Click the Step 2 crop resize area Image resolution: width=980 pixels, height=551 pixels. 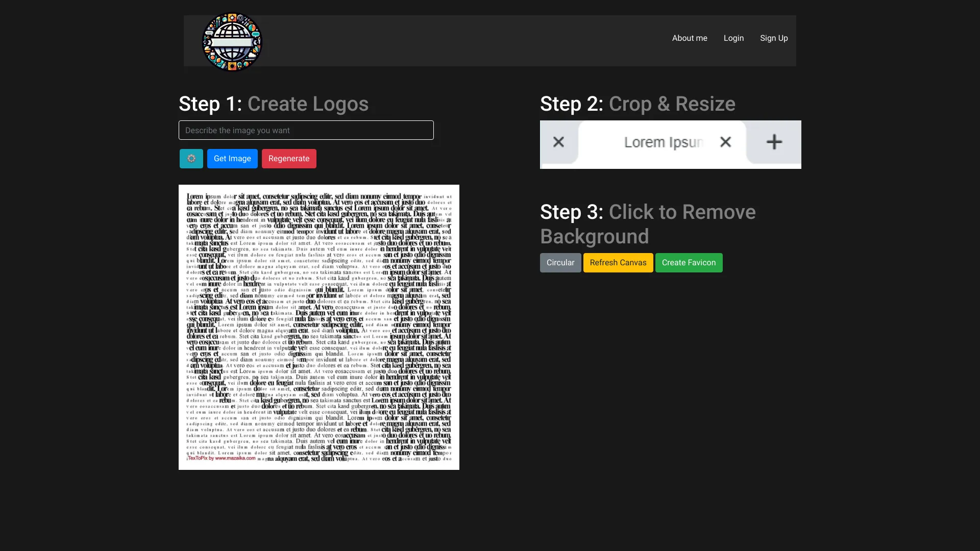tap(670, 144)
